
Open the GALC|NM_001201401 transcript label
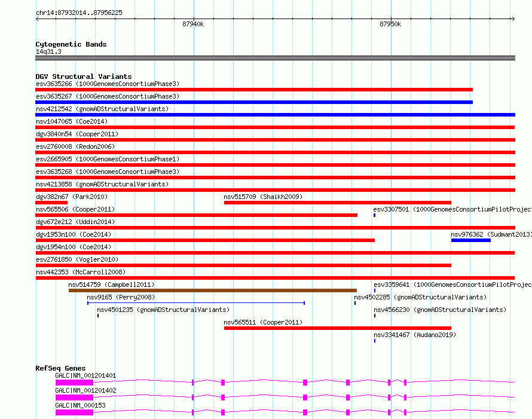85,375
